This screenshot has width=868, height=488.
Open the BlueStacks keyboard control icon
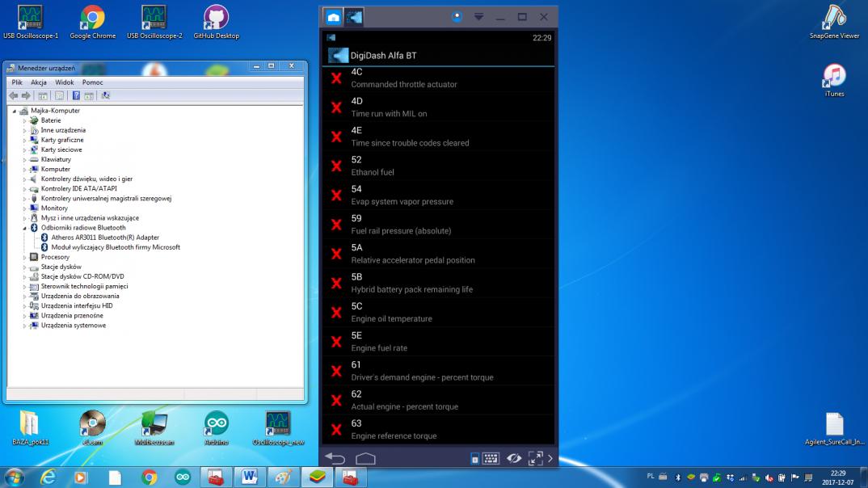(491, 459)
